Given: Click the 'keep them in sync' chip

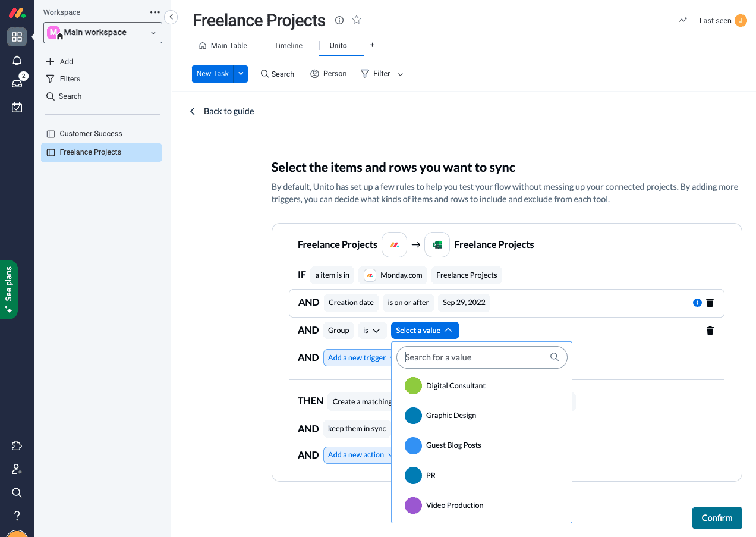Looking at the screenshot, I should click(357, 429).
